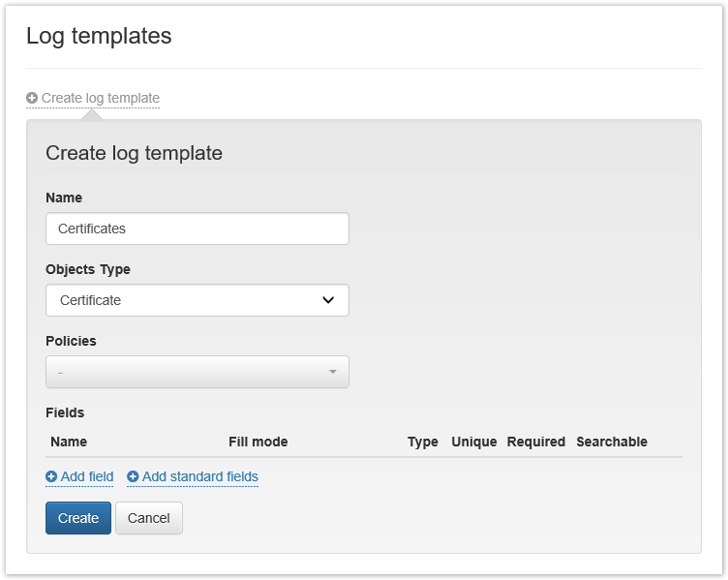Click the Name column header in Fields table
The height and width of the screenshot is (580, 728).
click(69, 442)
